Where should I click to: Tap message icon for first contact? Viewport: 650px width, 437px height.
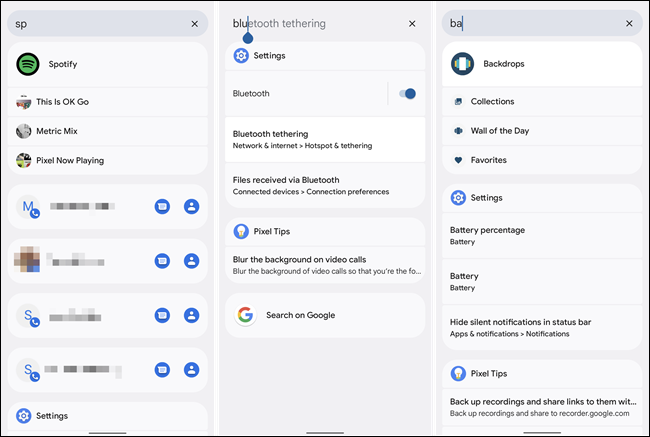(x=162, y=206)
